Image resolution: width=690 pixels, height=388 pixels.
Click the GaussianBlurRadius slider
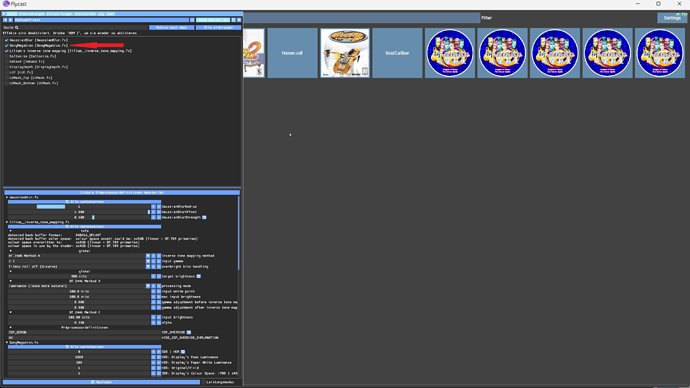click(x=79, y=206)
